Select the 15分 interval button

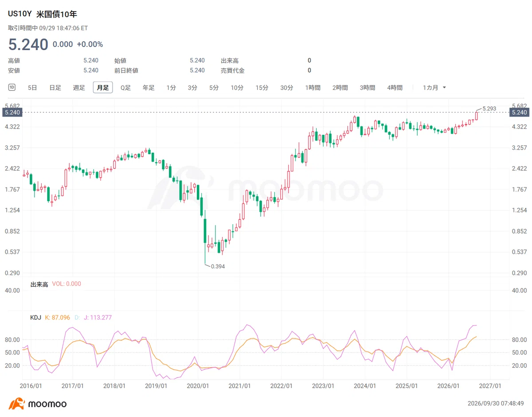coord(262,88)
